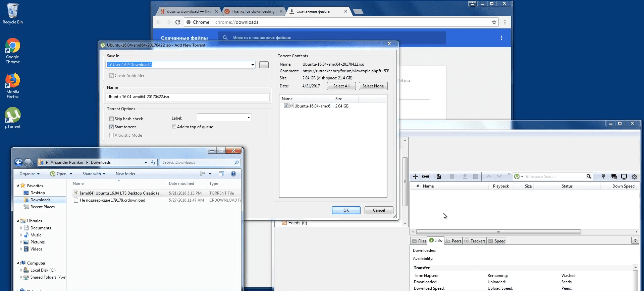The height and width of the screenshot is (291, 644).
Task: Click the Select All button
Action: coord(341,86)
